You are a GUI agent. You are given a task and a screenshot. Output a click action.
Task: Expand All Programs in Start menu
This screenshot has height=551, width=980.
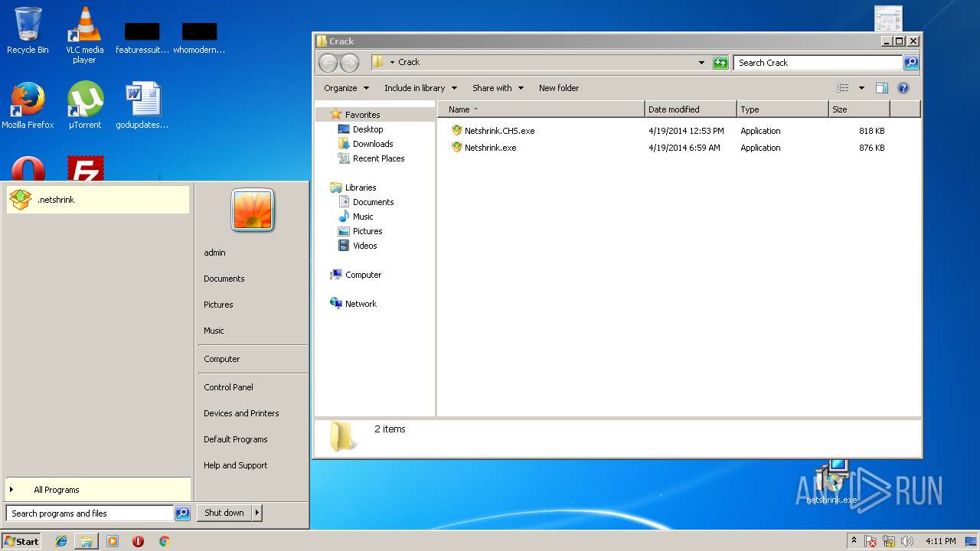(x=98, y=490)
